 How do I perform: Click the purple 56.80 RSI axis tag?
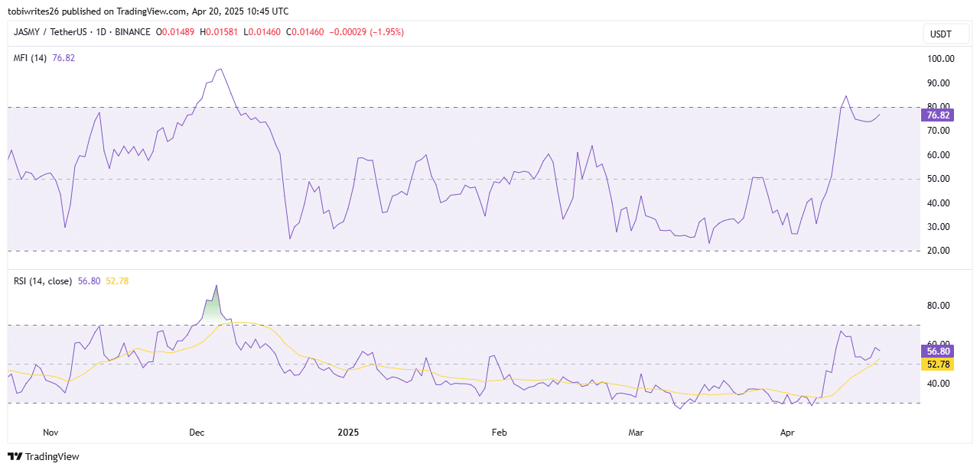coord(938,352)
